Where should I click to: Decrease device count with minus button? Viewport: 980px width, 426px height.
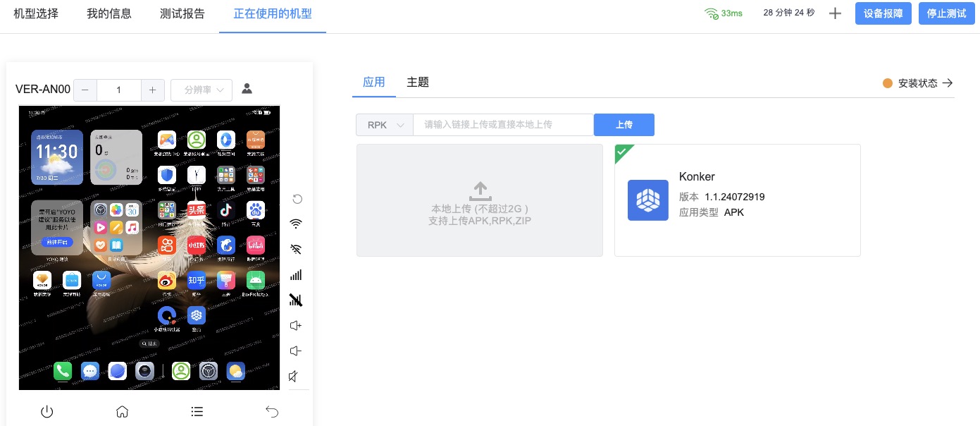click(x=85, y=90)
